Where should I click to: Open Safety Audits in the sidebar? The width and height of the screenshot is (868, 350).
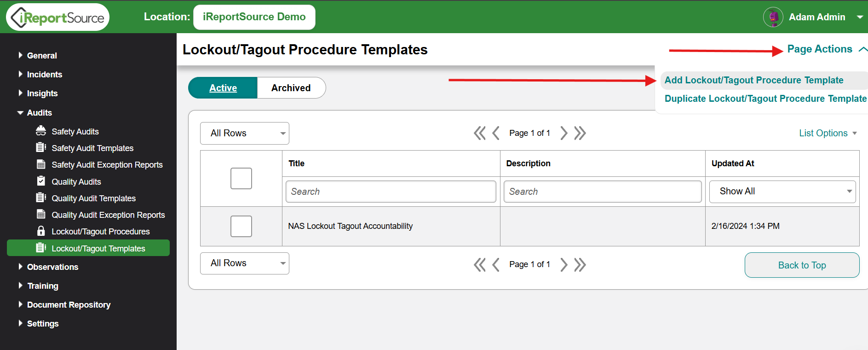click(75, 132)
